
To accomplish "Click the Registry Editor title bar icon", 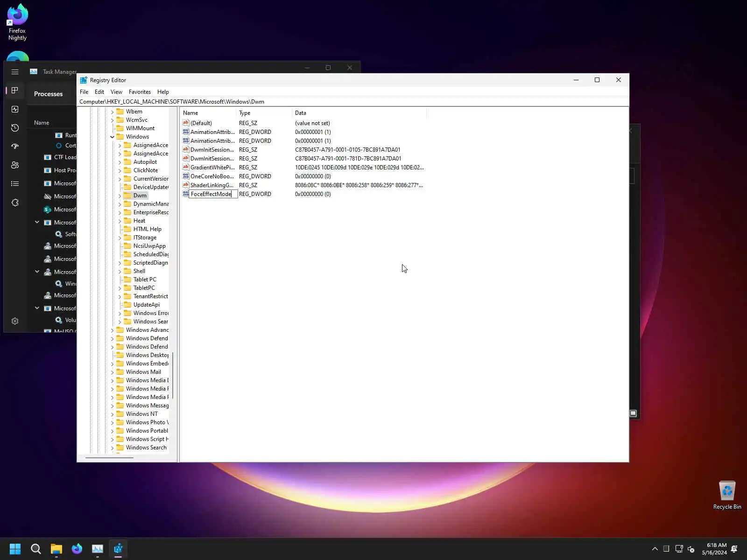I will coord(84,80).
